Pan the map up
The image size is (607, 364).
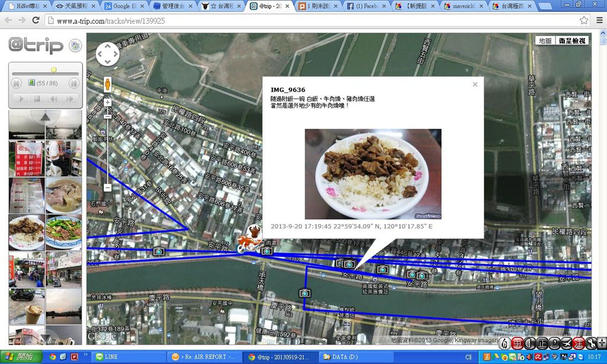coord(108,47)
